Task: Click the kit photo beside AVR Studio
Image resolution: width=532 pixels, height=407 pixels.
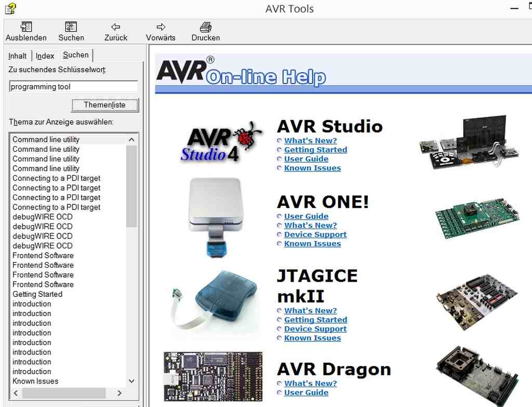Action: pyautogui.click(x=469, y=143)
